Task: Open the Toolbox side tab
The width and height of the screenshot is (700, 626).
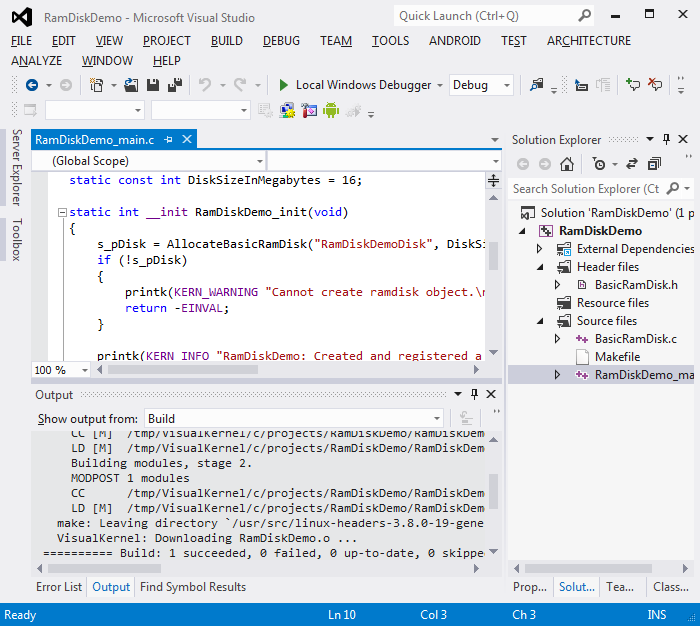Action: click(x=17, y=240)
